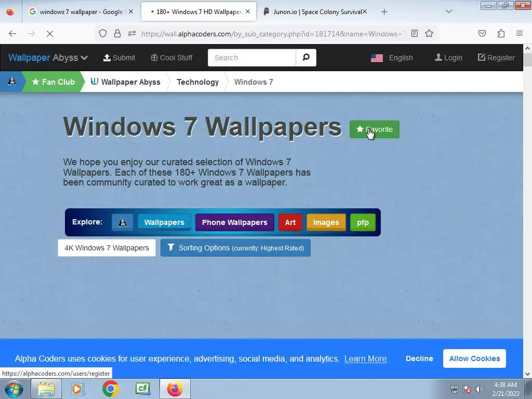Click the green Favorite button
Image resolution: width=532 pixels, height=399 pixels.
pyautogui.click(x=375, y=129)
